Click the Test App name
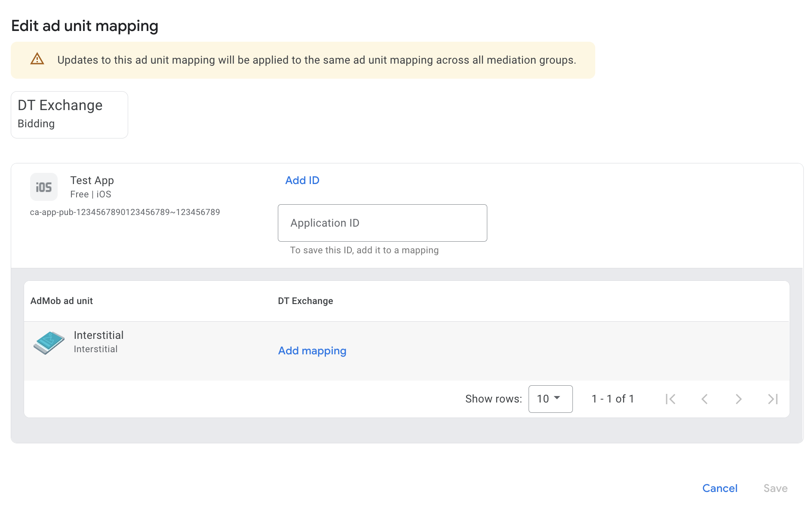Screen dimensions: 812x510 [92, 181]
